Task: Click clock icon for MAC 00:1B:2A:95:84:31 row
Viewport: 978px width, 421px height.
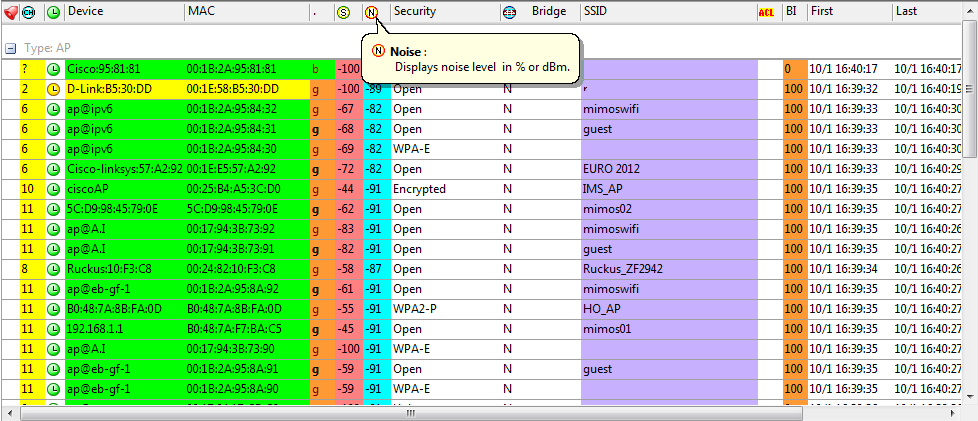Action: 54,129
